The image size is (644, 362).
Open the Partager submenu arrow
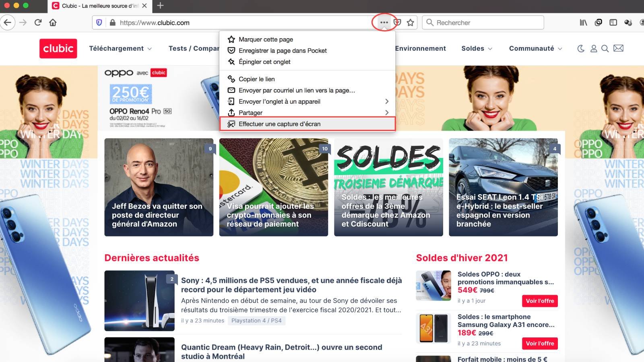tap(386, 113)
